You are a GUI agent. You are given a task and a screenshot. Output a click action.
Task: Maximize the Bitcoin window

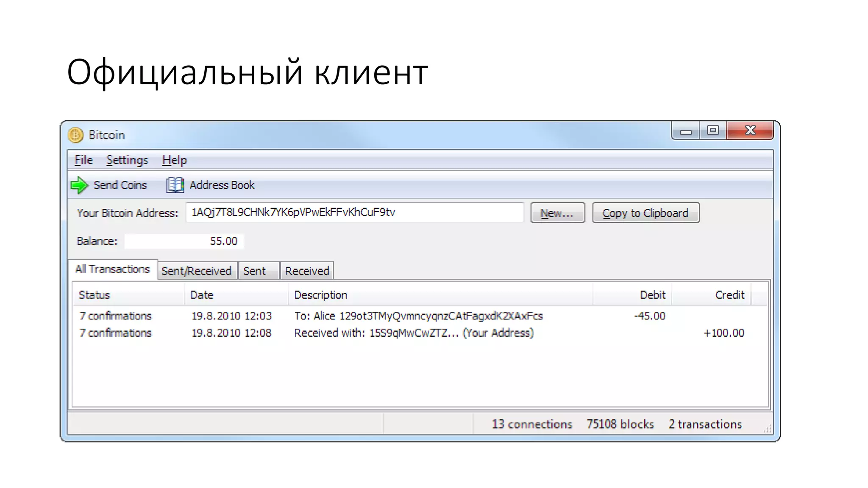tap(713, 131)
